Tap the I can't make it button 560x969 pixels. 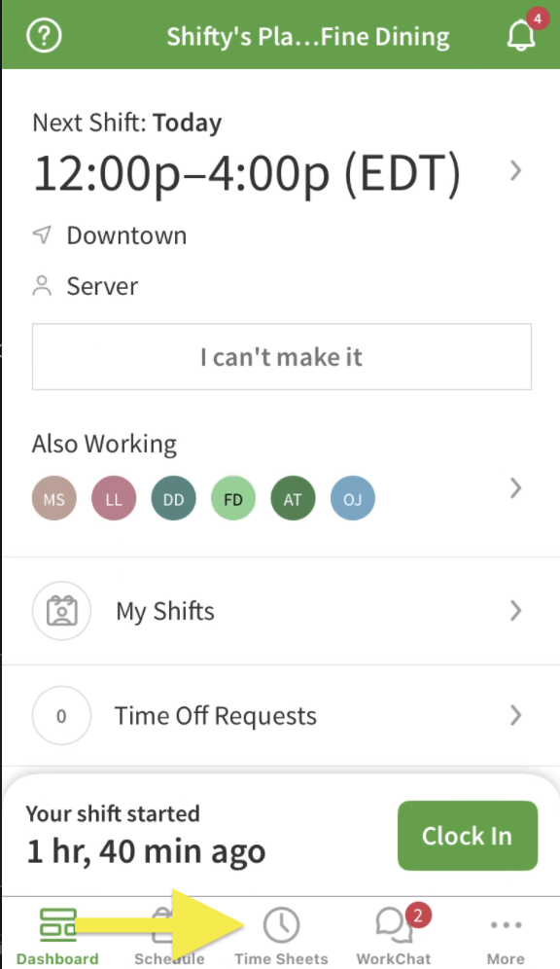point(282,357)
